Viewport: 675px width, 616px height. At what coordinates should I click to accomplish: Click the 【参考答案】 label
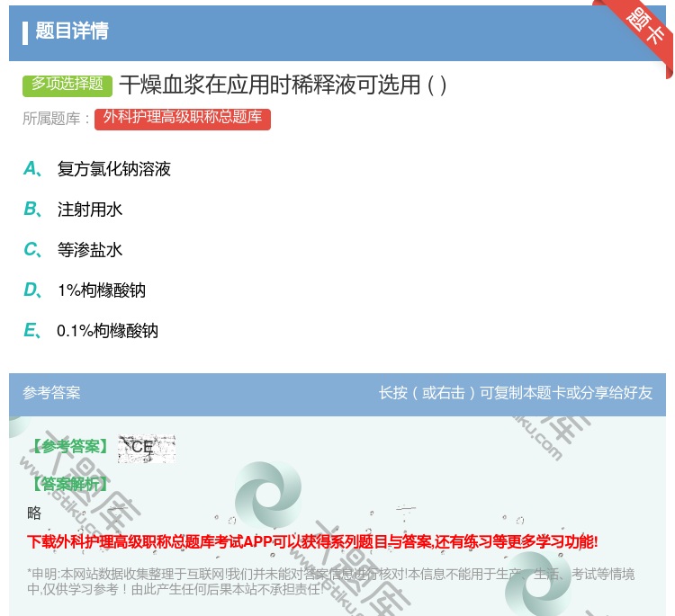coord(68,447)
